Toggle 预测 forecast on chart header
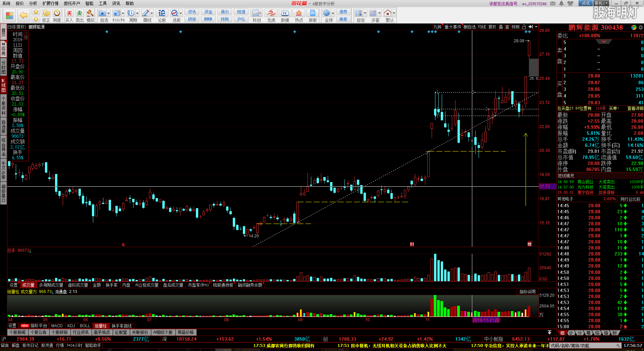644x351 pixels. (516, 27)
